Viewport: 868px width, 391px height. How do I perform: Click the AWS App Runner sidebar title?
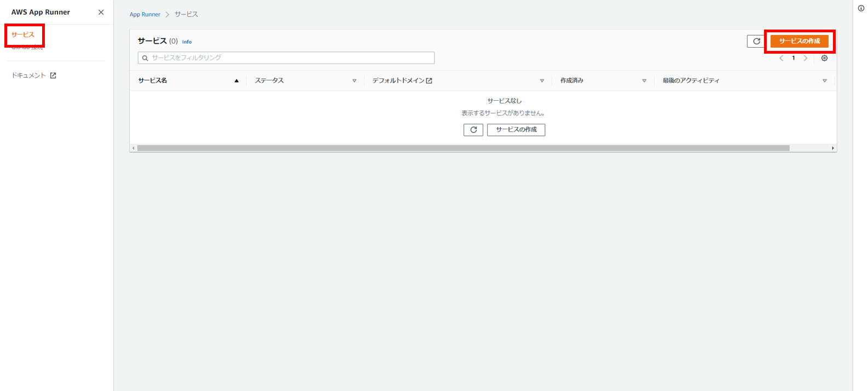click(x=40, y=12)
